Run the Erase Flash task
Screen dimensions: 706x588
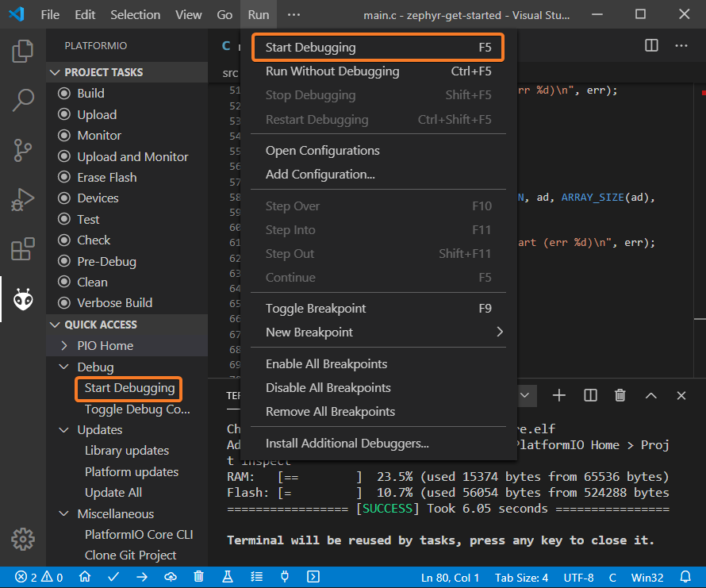pyautogui.click(x=127, y=177)
